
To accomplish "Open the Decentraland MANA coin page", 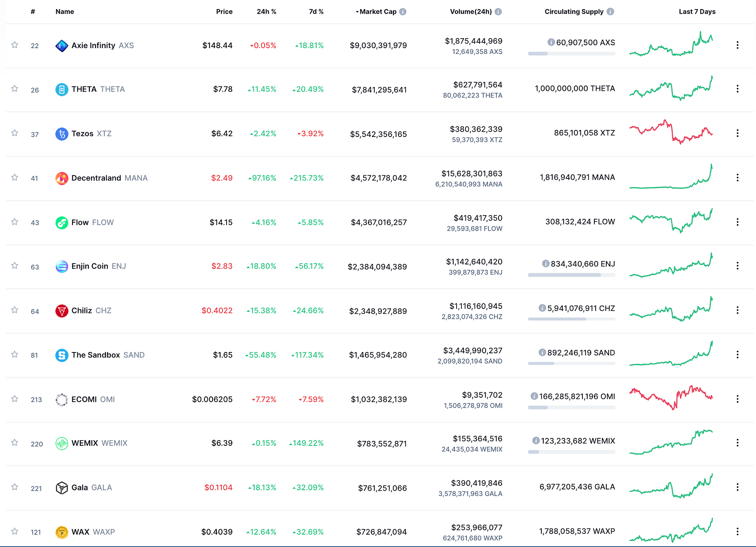I will [109, 178].
